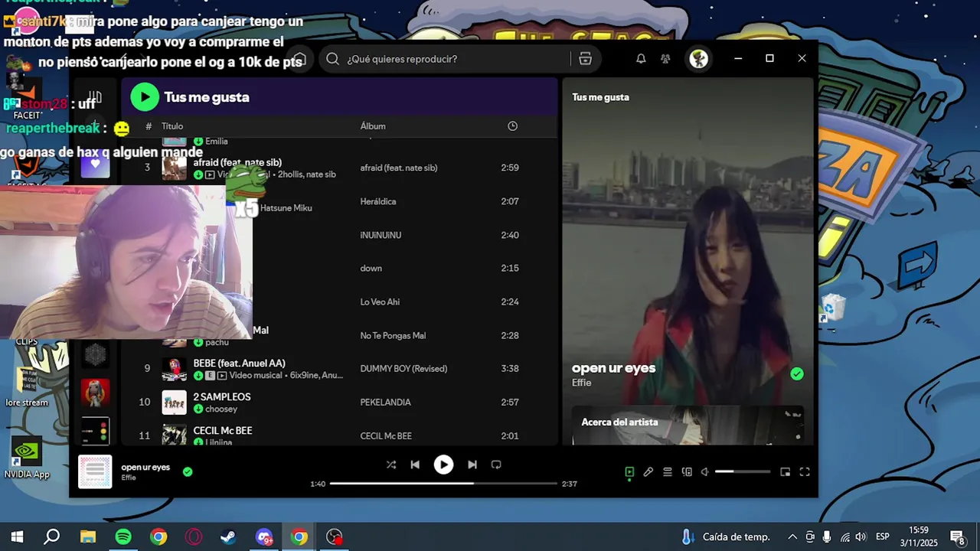Viewport: 980px width, 551px height.
Task: Open the Acerca del artista card
Action: 688,425
